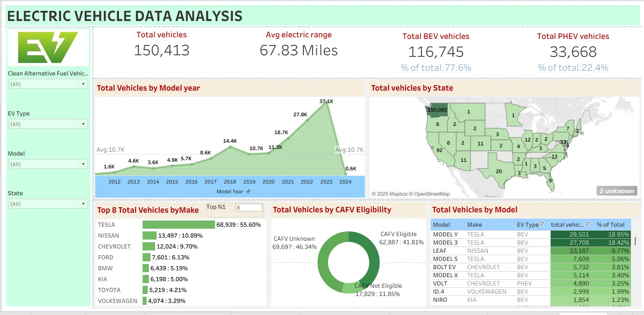Click the Top N1 value input box
This screenshot has width=644, height=315.
249,208
